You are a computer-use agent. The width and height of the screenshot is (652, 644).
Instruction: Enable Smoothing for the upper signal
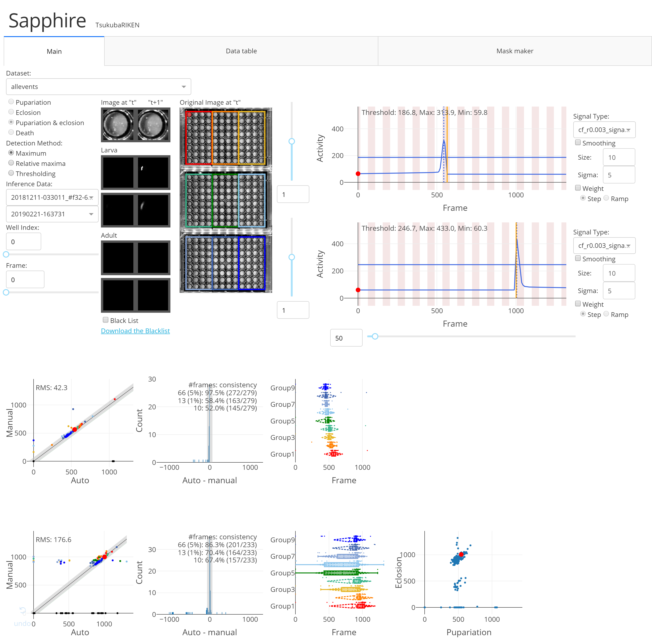[578, 142]
